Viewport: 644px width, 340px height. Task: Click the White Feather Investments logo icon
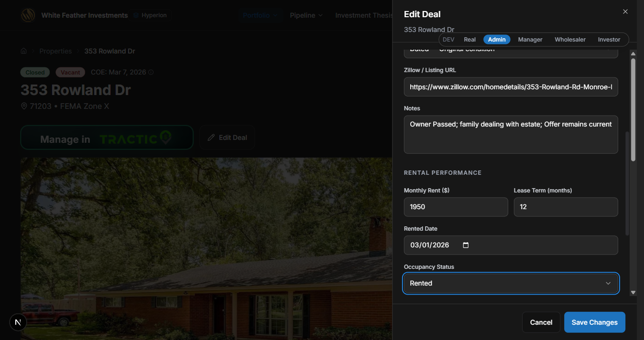pos(28,15)
